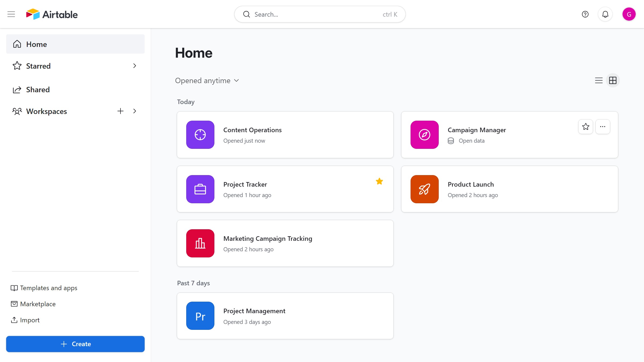644x362 pixels.
Task: Open Shared in sidebar
Action: coord(75,90)
